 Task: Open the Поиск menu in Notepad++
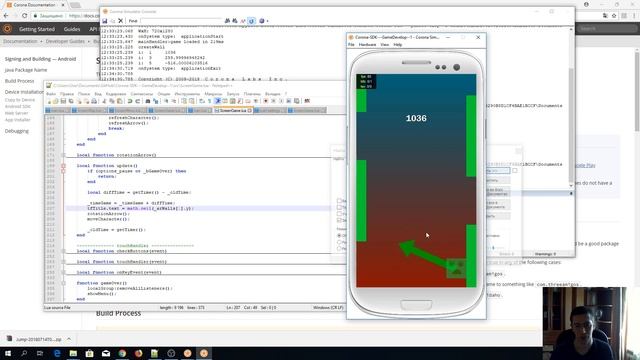coord(84,94)
